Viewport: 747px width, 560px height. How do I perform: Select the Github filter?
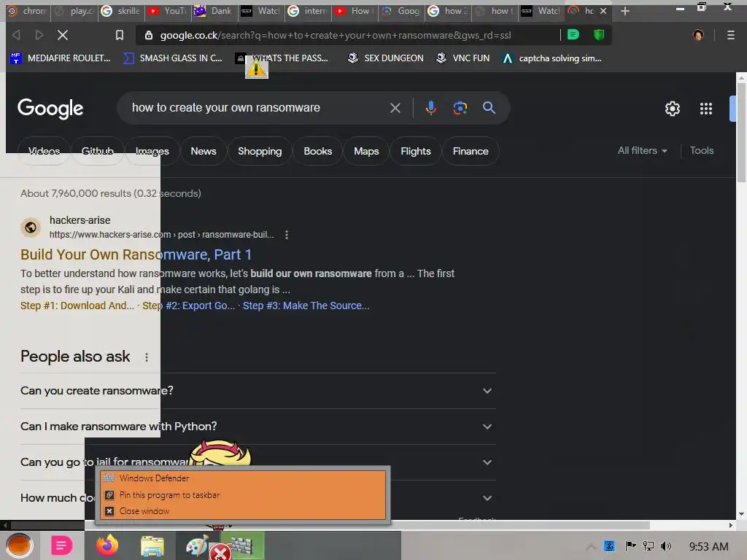(x=97, y=151)
